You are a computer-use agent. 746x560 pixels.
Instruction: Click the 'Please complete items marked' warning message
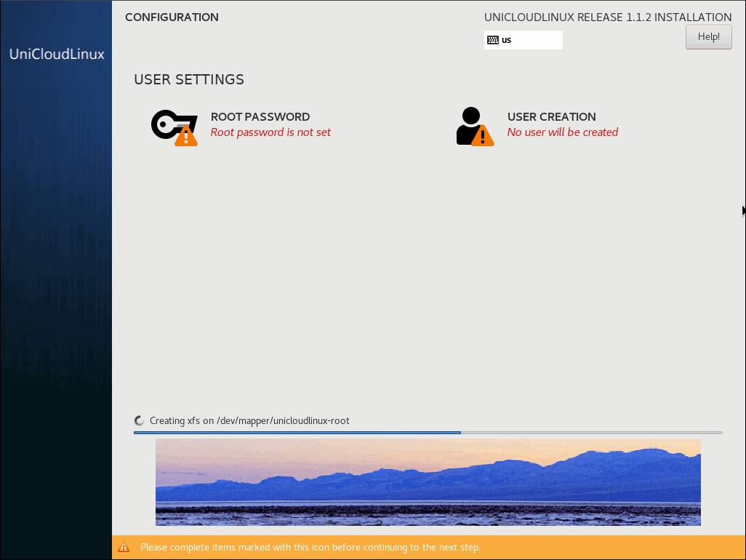[x=310, y=547]
